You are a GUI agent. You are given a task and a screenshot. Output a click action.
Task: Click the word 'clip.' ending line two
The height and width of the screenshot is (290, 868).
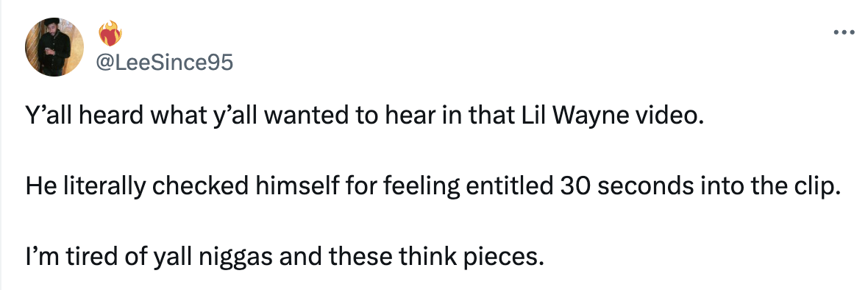pyautogui.click(x=817, y=186)
